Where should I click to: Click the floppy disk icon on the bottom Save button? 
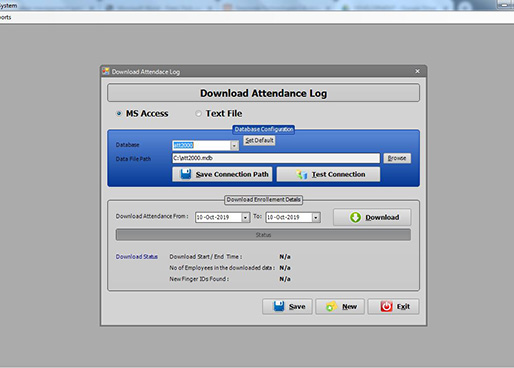pos(279,306)
